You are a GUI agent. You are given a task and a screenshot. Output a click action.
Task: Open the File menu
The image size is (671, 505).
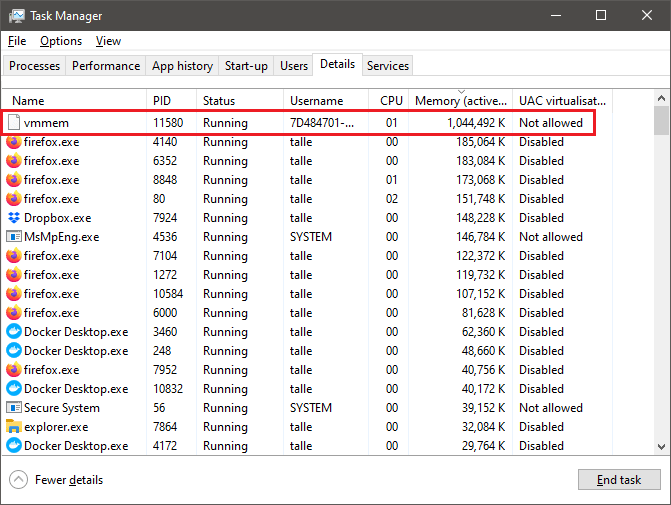pyautogui.click(x=17, y=41)
